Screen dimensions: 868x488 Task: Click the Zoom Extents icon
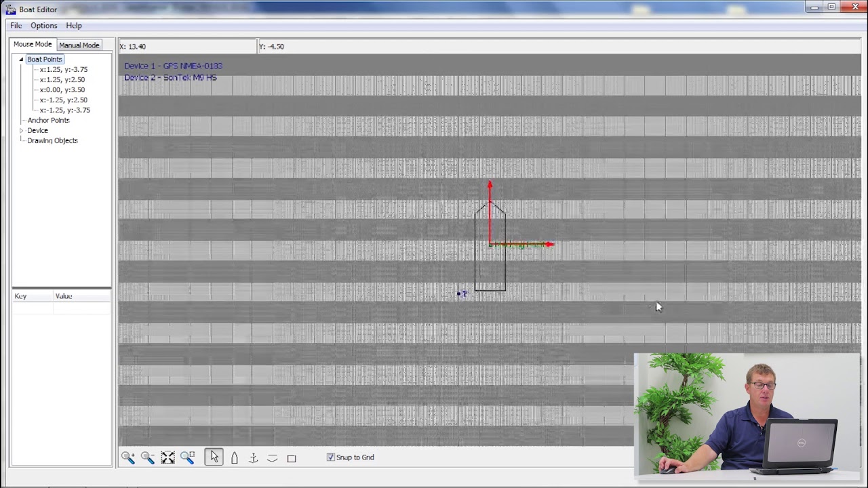(x=167, y=457)
